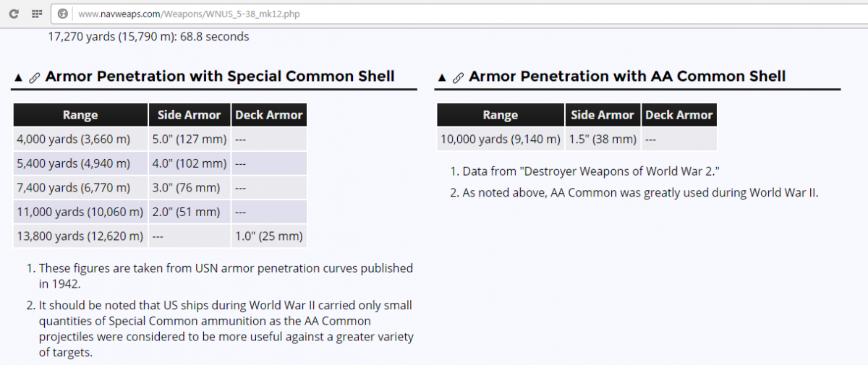
Task: Select Side Armor header in AA Common table
Action: [603, 115]
